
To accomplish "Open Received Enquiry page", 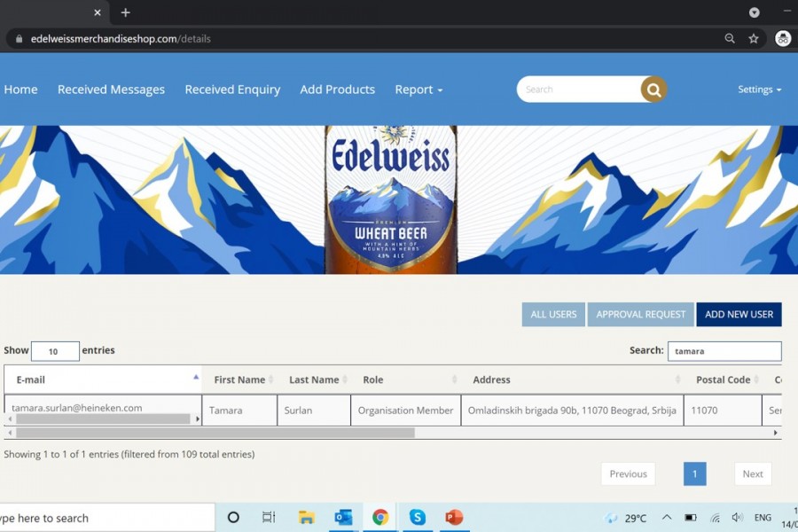I will point(232,90).
